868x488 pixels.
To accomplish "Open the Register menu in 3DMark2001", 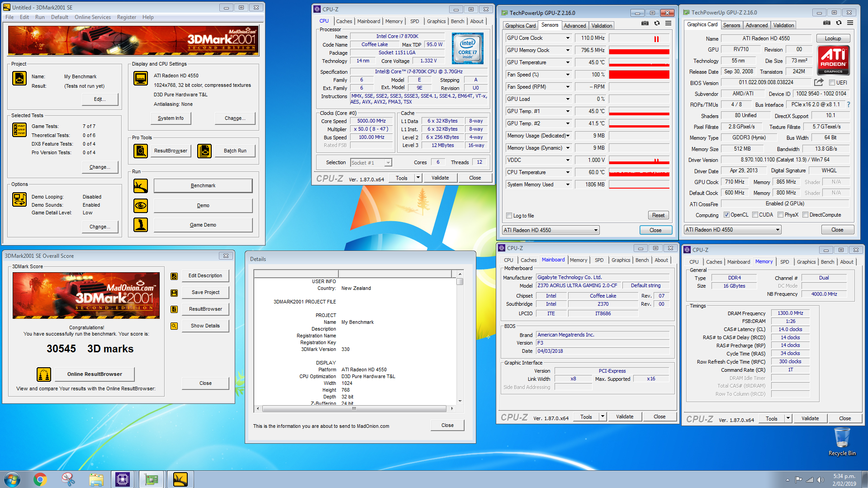I will click(127, 17).
